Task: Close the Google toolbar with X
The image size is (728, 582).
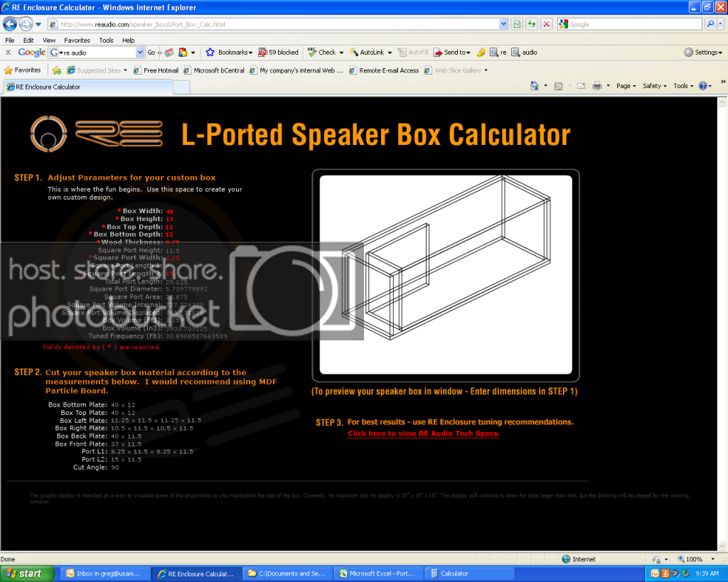Action: [x=8, y=53]
